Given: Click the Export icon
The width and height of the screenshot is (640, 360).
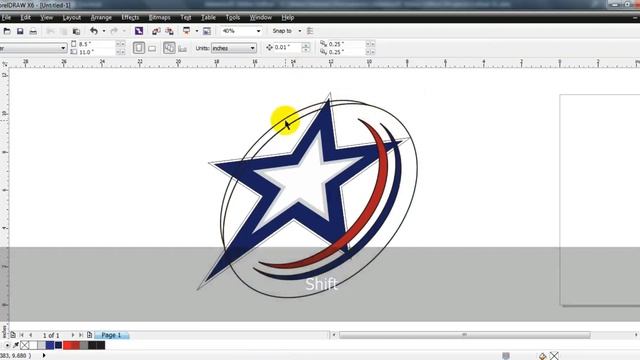Looking at the screenshot, I should click(x=169, y=31).
